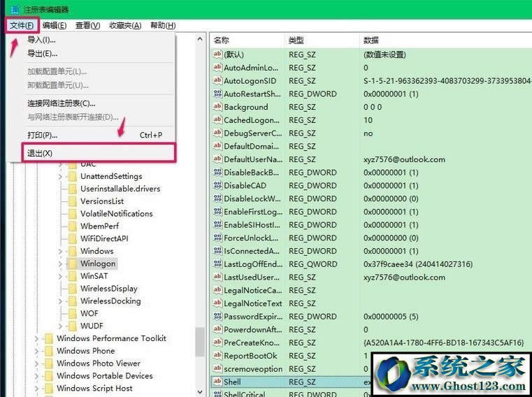Click the LastLogOffEnd... QWORD value icon
The height and width of the screenshot is (397, 532).
click(x=217, y=264)
